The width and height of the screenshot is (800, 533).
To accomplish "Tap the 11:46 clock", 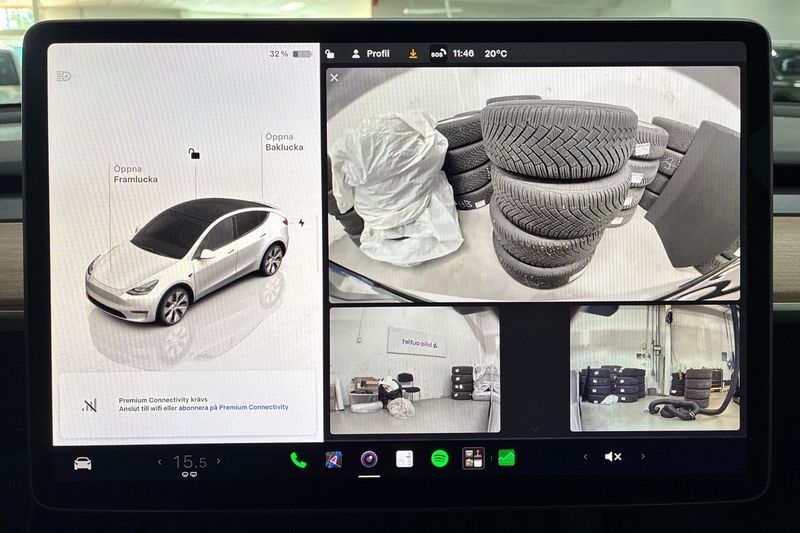I will coord(463,53).
